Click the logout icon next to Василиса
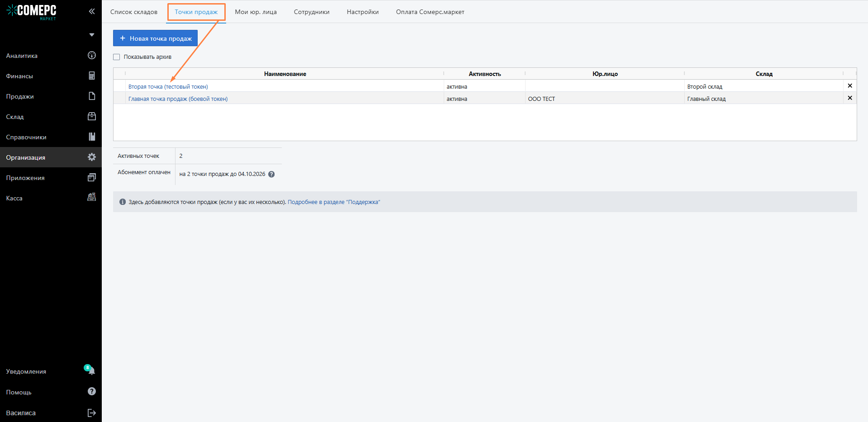Viewport: 868px width, 422px height. pos(92,413)
